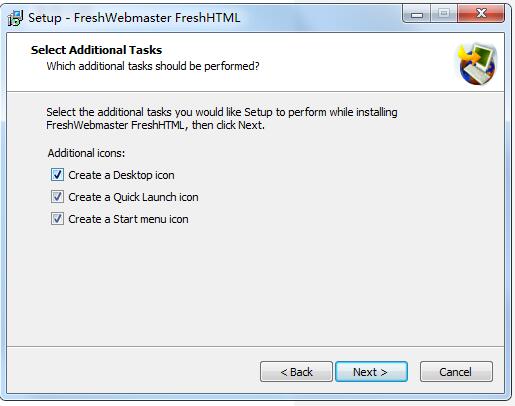Click the instruction paragraph mentioning Next
This screenshot has height=406, width=515.
(x=222, y=119)
